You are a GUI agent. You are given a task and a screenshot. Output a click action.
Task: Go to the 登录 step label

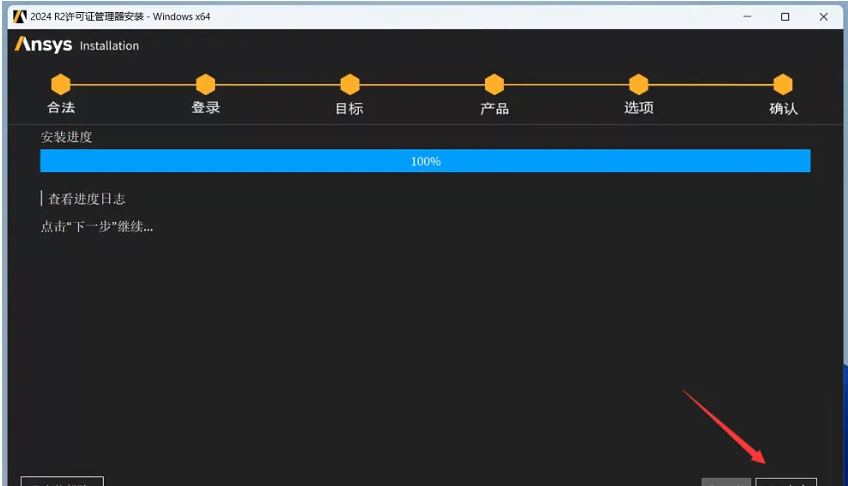(x=205, y=108)
